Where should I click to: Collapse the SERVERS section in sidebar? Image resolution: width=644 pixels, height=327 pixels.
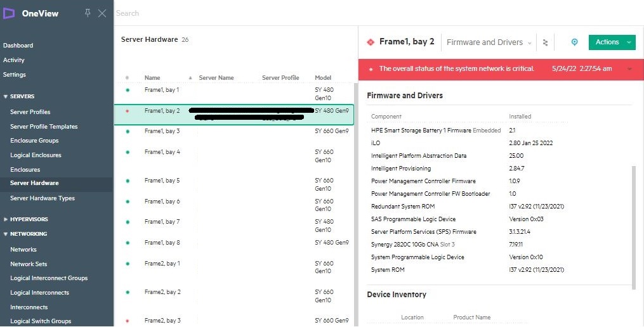point(6,96)
